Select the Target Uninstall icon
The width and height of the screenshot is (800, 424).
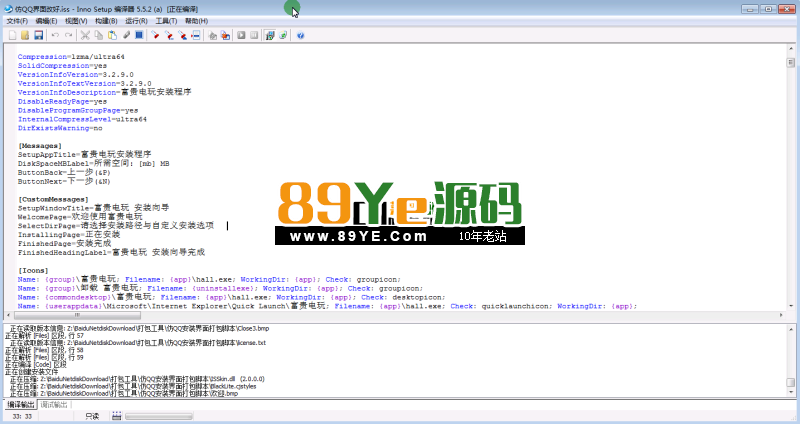coord(283,35)
